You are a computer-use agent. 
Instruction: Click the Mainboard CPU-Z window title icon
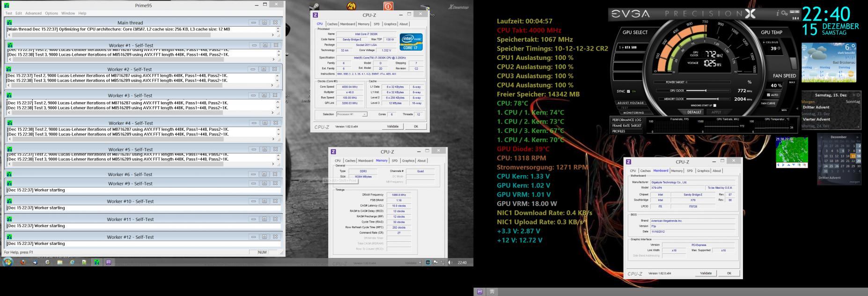click(x=628, y=162)
